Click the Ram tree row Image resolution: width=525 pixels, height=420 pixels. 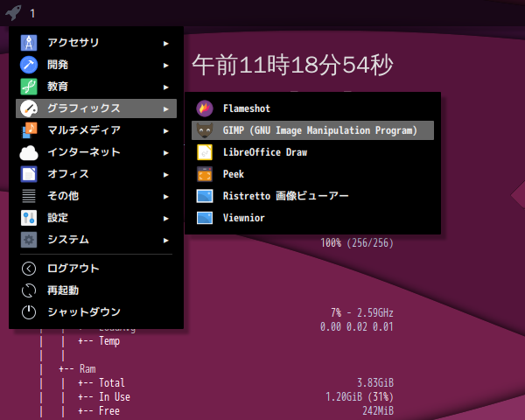[78, 368]
